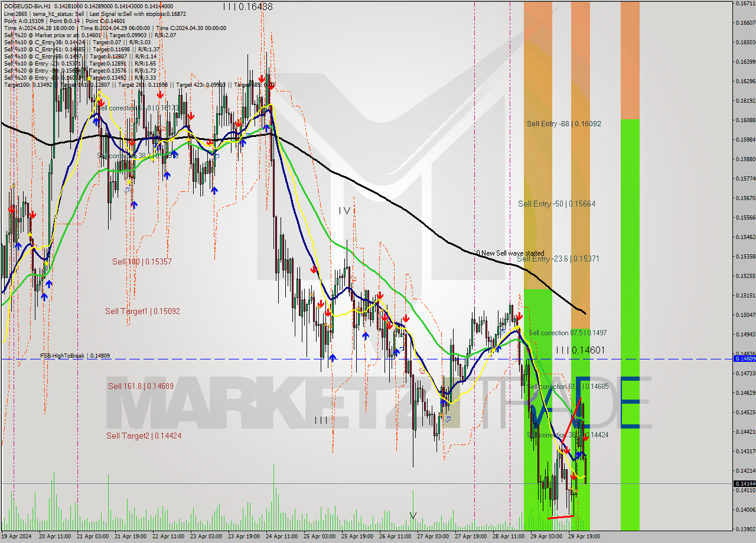Click the 0.14006 price axis value
Image resolution: width=756 pixels, height=543 pixels.
(x=745, y=510)
